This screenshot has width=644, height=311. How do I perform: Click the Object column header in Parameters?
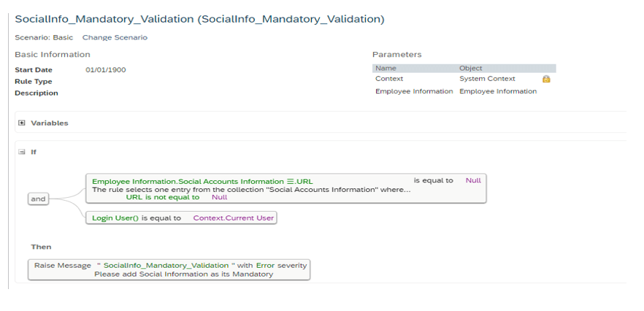pos(471,68)
